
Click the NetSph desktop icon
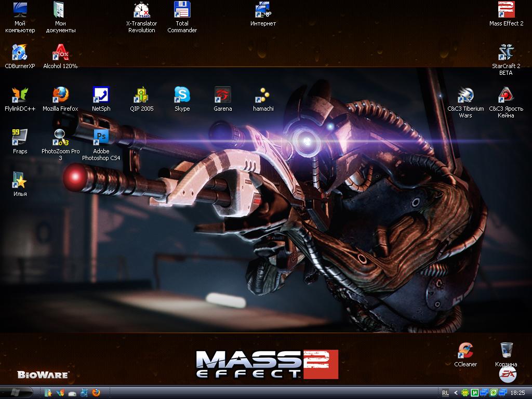(101, 99)
